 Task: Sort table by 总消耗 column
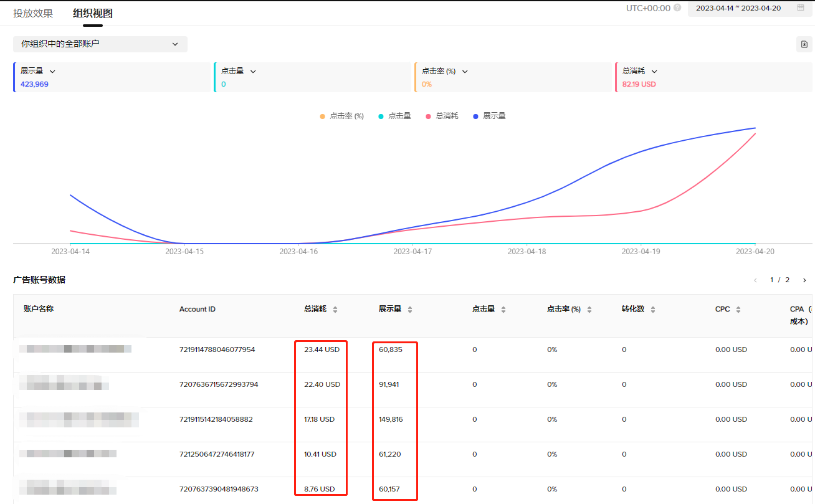[x=335, y=310]
